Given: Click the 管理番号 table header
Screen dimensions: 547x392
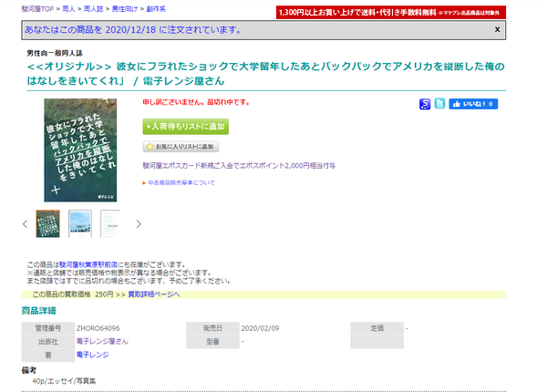Looking at the screenshot, I should click(48, 328).
